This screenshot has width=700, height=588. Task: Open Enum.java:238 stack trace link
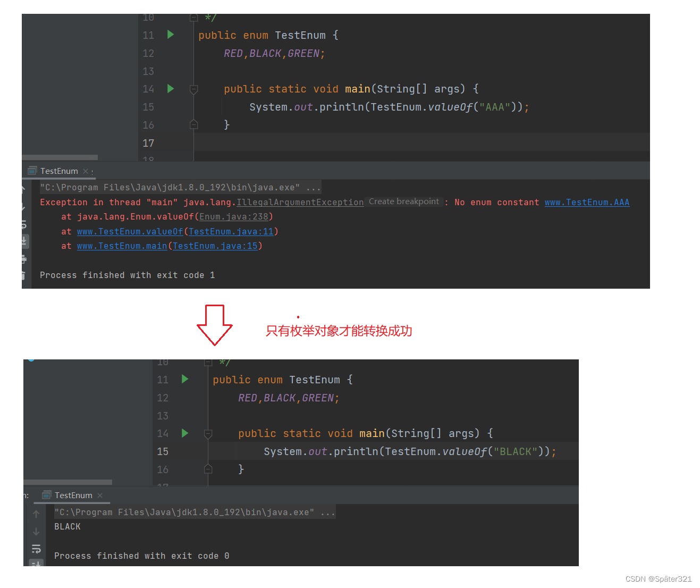pyautogui.click(x=234, y=216)
